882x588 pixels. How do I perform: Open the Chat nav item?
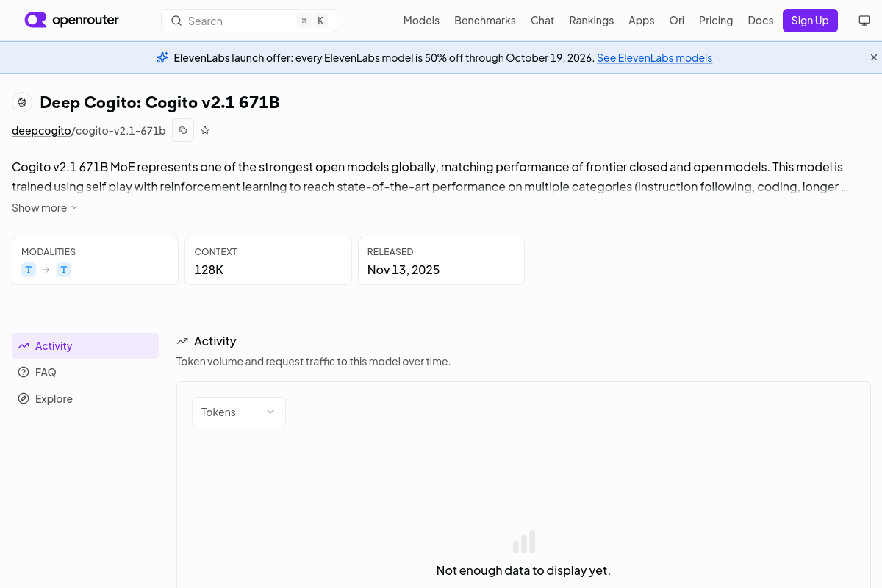point(542,21)
